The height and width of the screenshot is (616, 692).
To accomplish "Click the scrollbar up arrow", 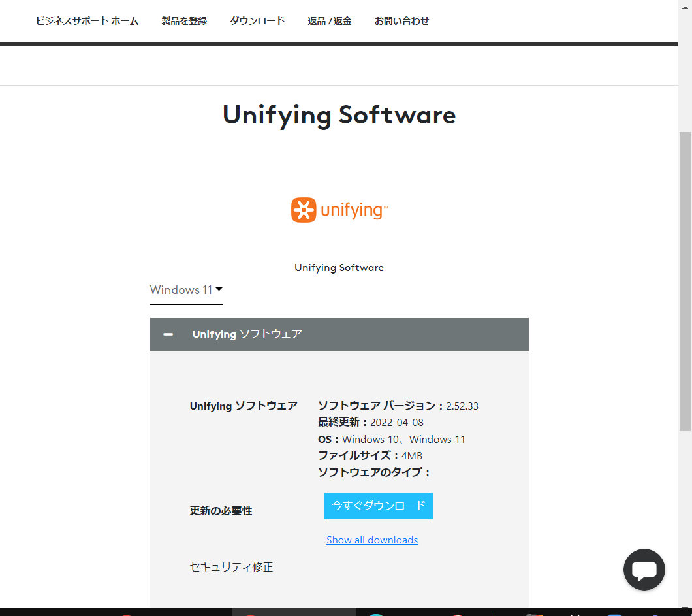I will [685, 7].
